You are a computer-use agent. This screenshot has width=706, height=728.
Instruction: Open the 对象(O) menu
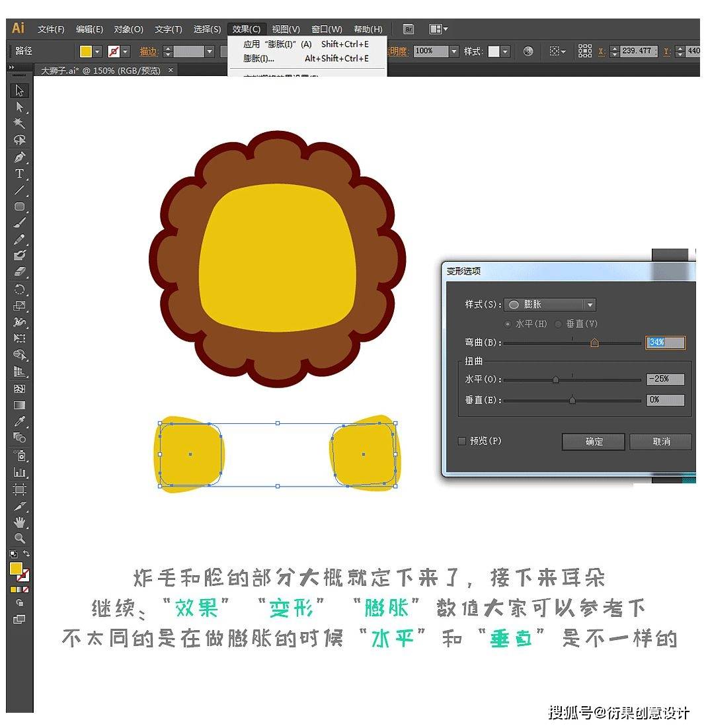pyautogui.click(x=128, y=29)
